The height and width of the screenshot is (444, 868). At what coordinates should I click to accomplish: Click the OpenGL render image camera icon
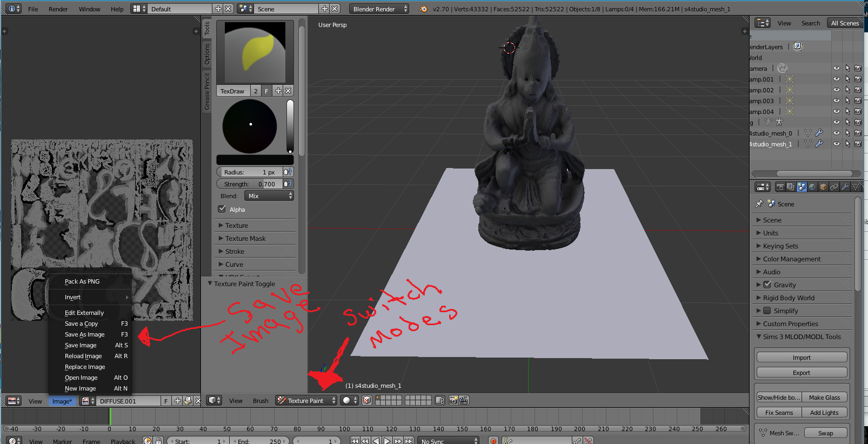453,400
